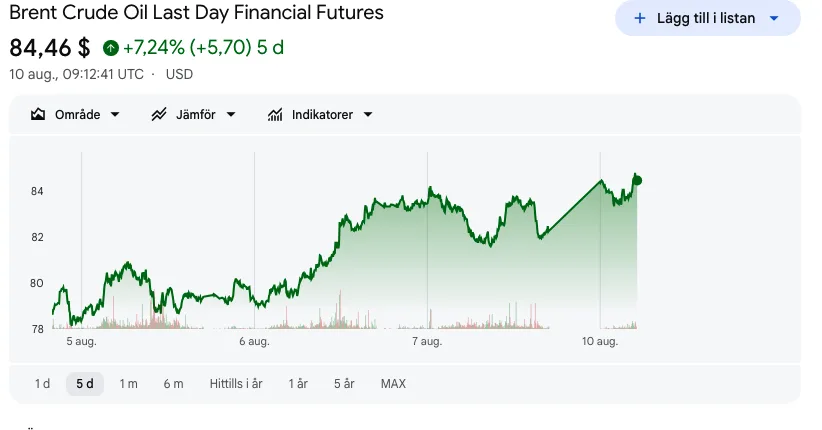Click the 7 aug. date marker on chart
Viewport: 822px width, 430px height.
427,341
